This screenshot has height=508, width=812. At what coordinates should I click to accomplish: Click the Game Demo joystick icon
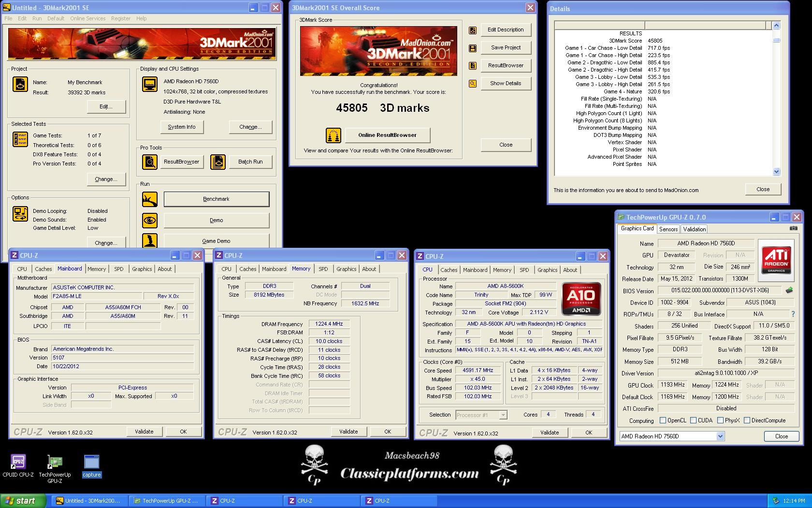tap(150, 240)
